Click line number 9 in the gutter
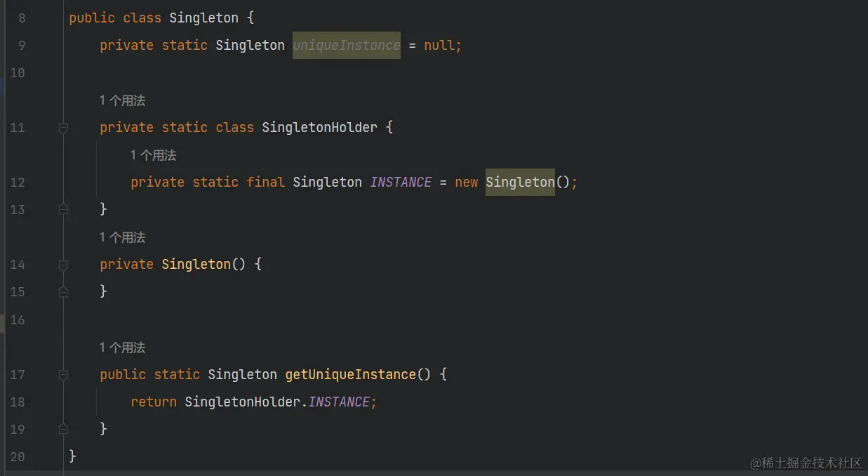868x476 pixels. coord(21,46)
